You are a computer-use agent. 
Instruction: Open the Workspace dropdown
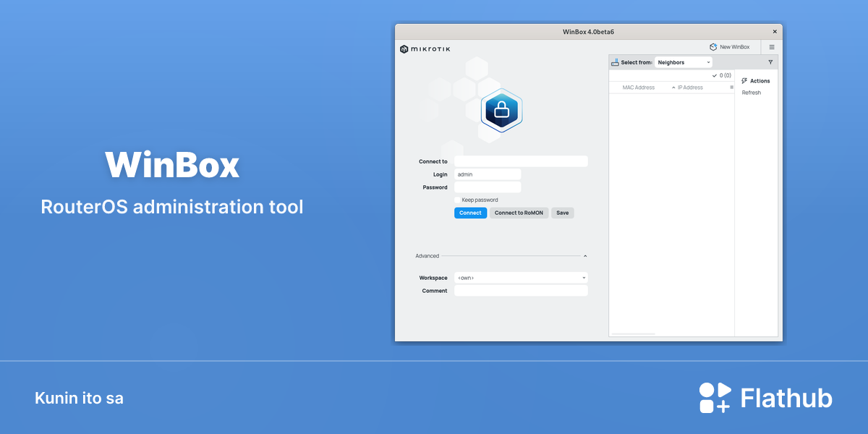pos(521,278)
